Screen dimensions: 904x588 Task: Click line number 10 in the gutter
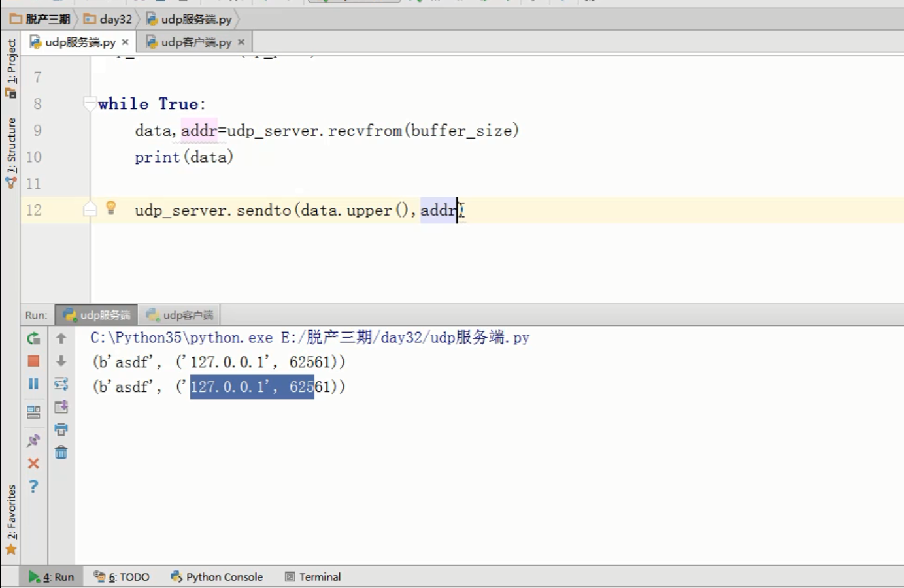[x=33, y=157]
